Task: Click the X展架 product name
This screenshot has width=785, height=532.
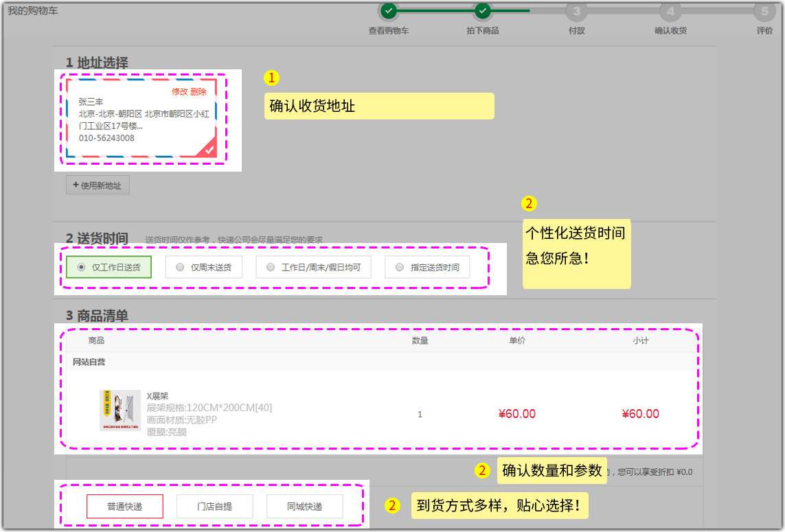Action: (x=157, y=396)
